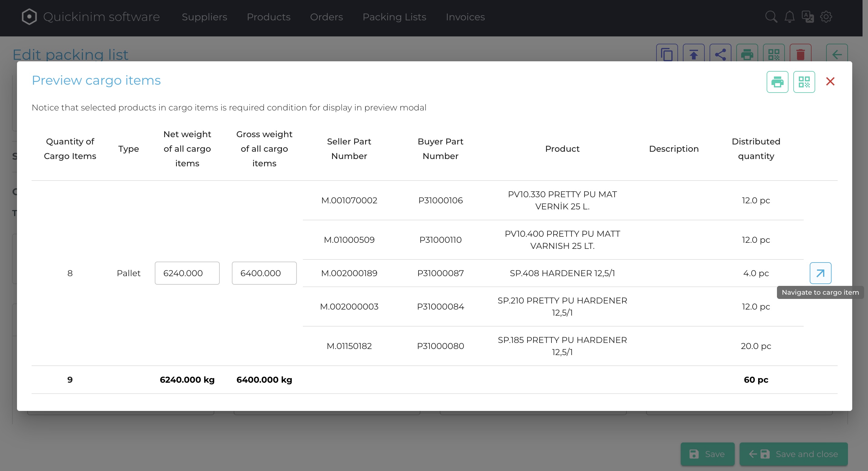The image size is (868, 471).
Task: Click the QR code icon in preview modal
Action: click(804, 82)
